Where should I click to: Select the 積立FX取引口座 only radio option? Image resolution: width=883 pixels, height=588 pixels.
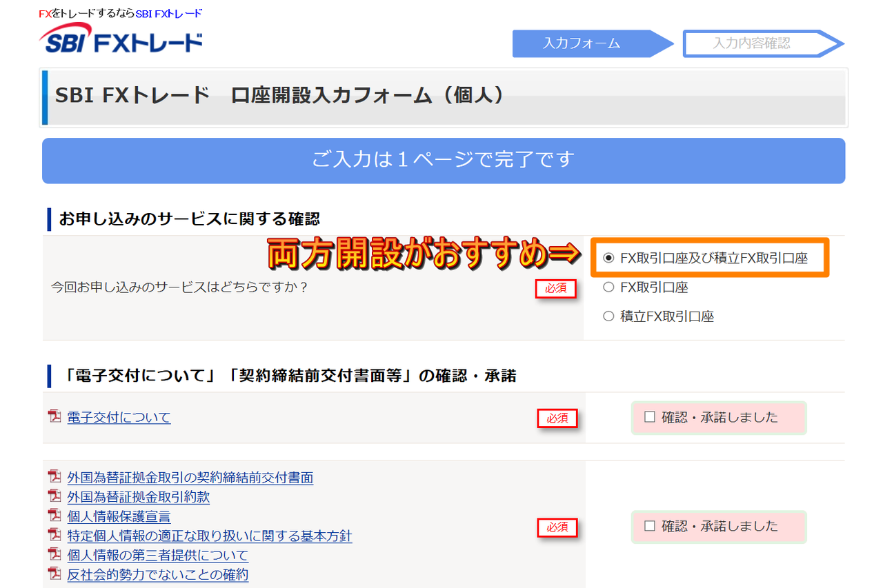608,316
